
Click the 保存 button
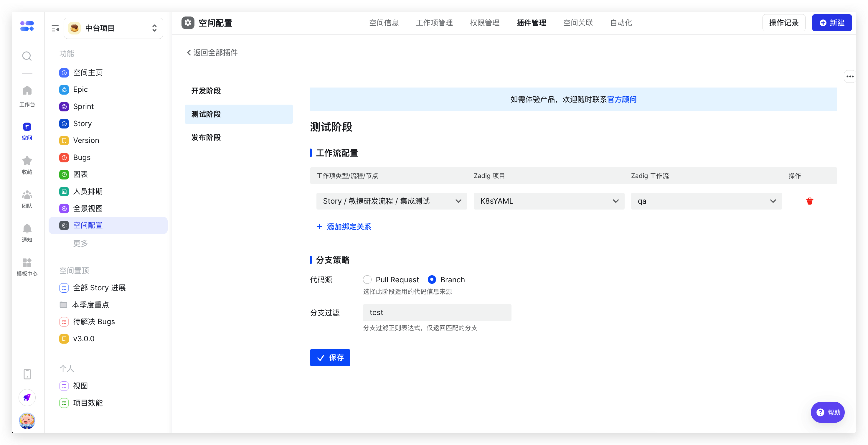pos(330,357)
